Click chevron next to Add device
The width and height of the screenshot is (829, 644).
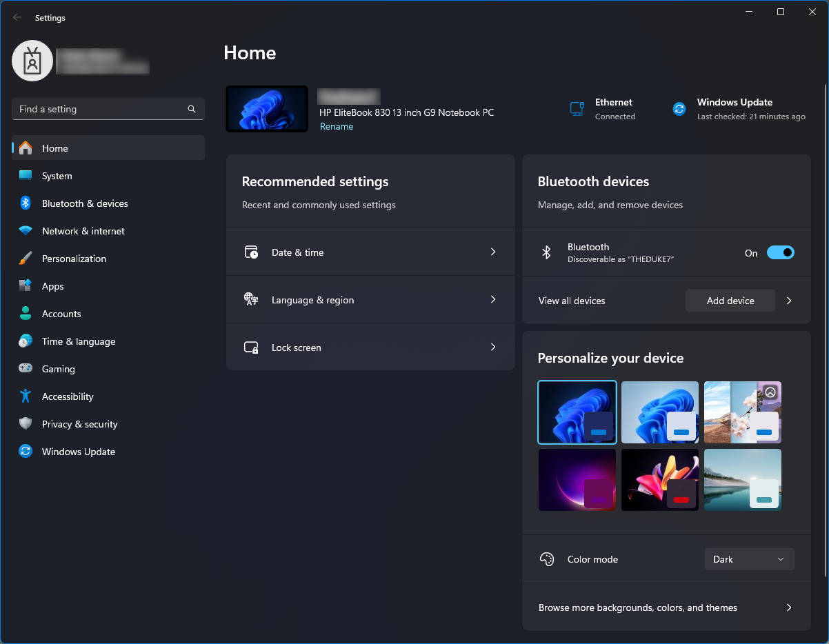(789, 301)
